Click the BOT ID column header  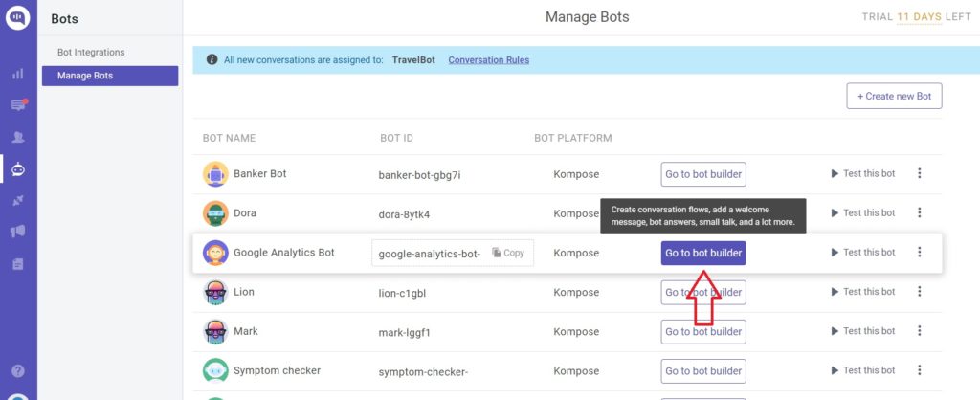[x=396, y=138]
